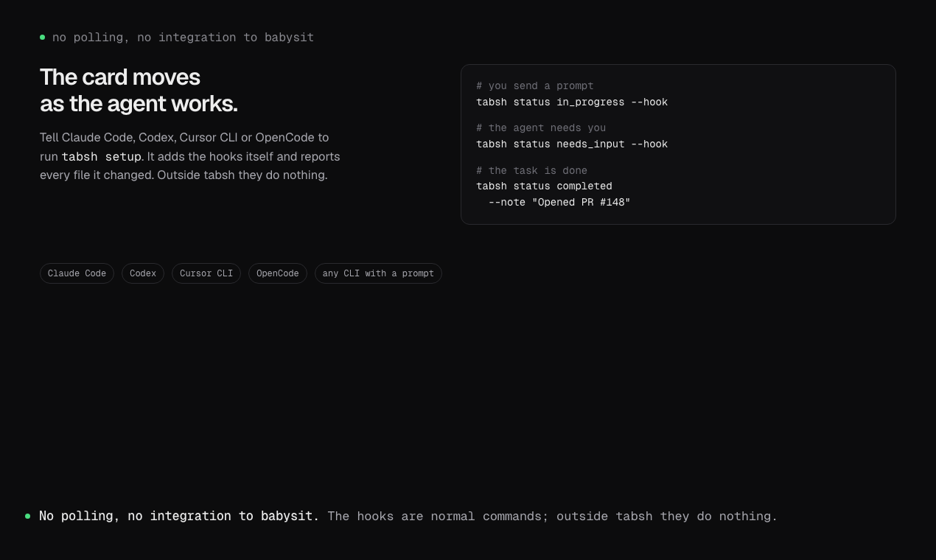Click the comment "# you send a prompt"
936x560 pixels.
(535, 86)
